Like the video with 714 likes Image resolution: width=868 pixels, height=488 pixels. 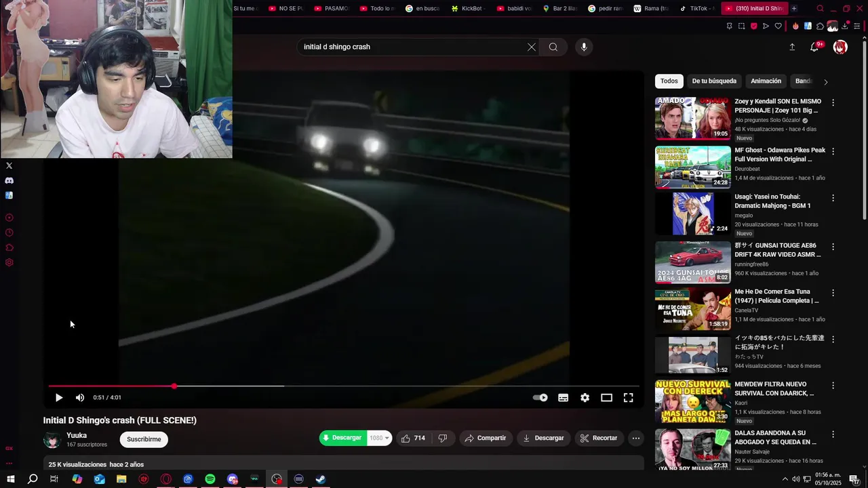coord(413,439)
